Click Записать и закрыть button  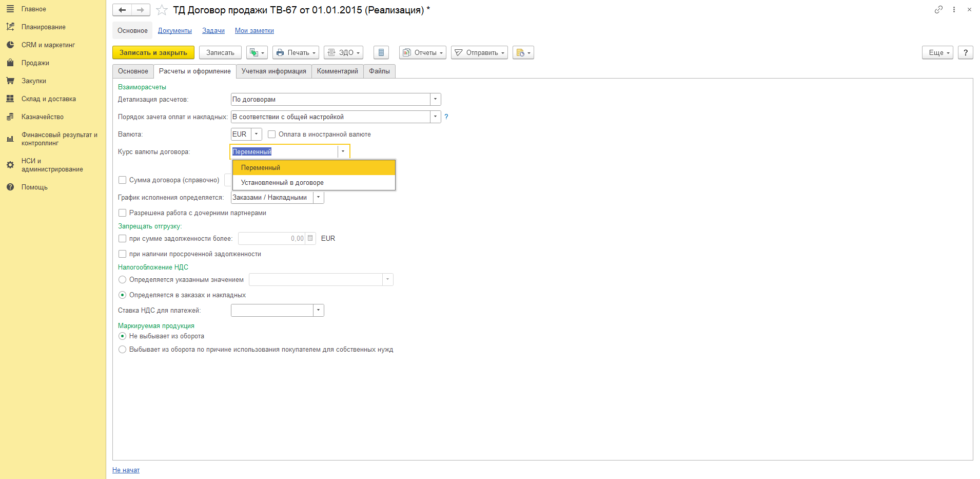tap(153, 53)
